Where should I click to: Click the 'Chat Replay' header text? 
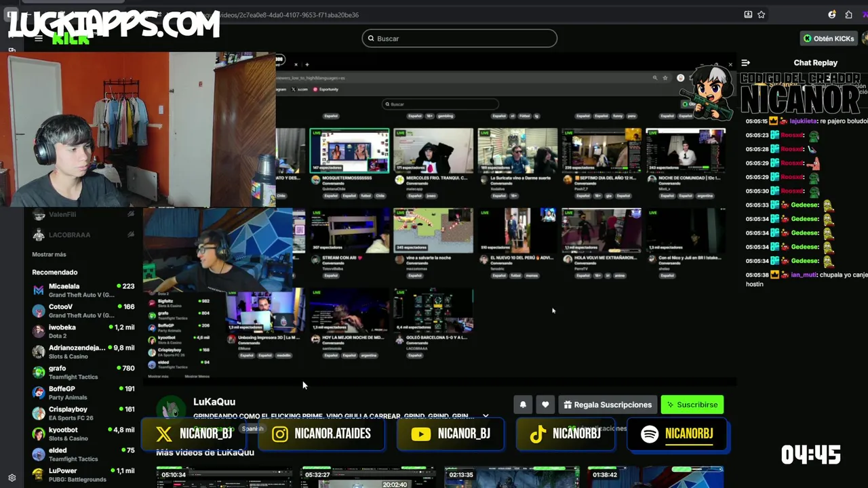[816, 62]
